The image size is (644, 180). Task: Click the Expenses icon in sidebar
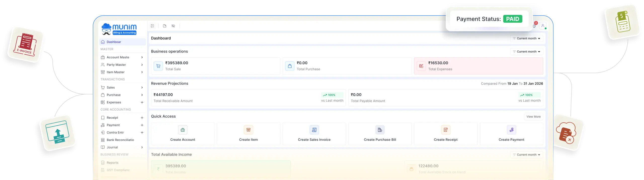tap(103, 102)
